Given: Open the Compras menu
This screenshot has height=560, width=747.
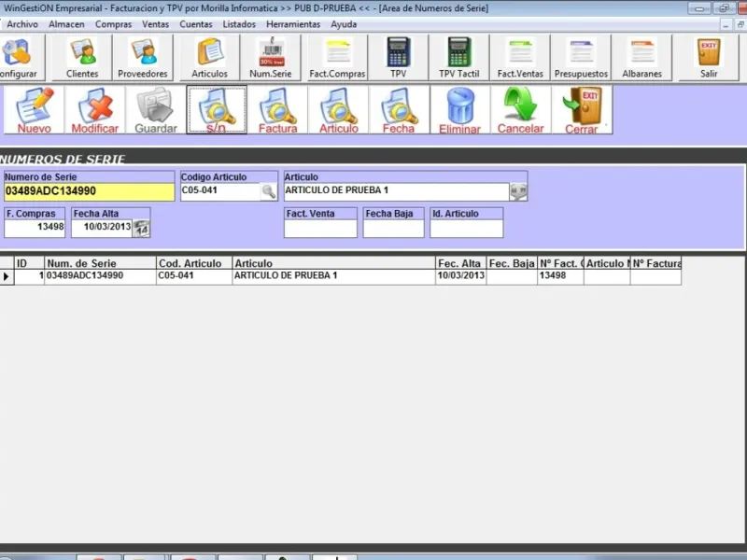Looking at the screenshot, I should pos(113,24).
